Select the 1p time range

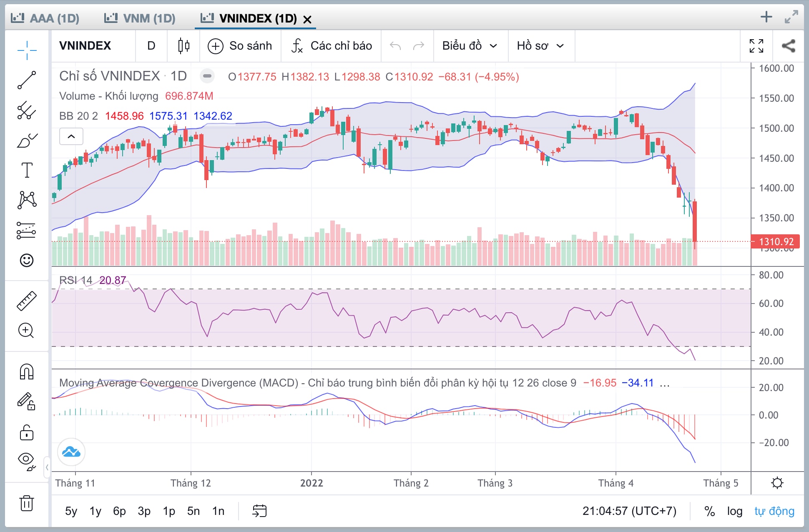[x=169, y=511]
